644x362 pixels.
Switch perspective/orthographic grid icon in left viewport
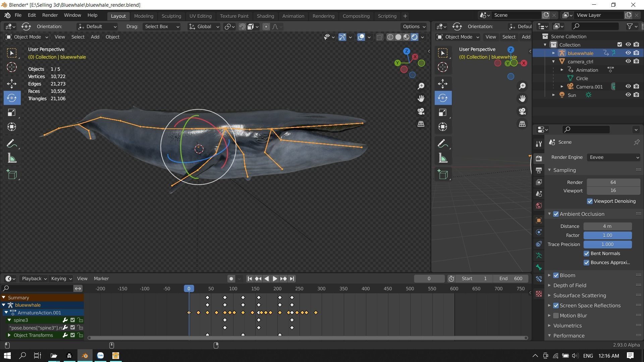pos(421,124)
